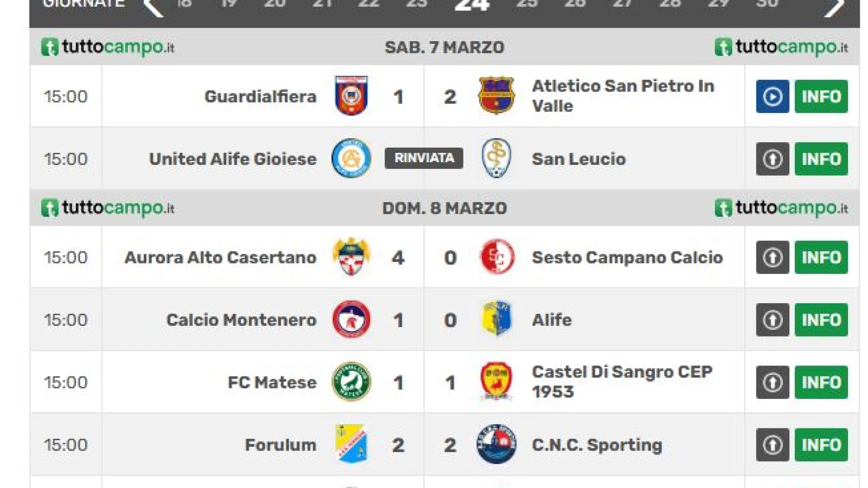The height and width of the screenshot is (488, 868).
Task: Click the Sesto Campano Calcio logo
Action: (x=496, y=257)
